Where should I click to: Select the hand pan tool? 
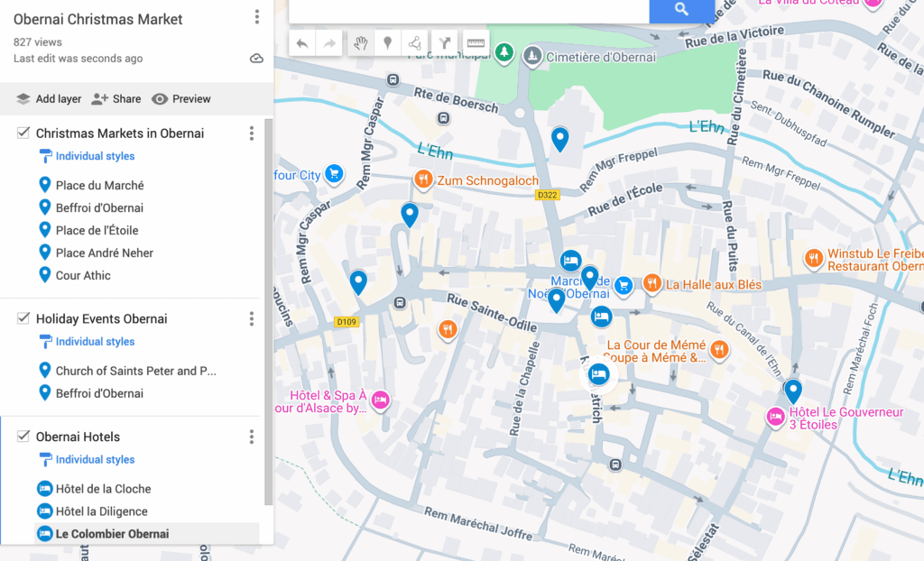(361, 43)
